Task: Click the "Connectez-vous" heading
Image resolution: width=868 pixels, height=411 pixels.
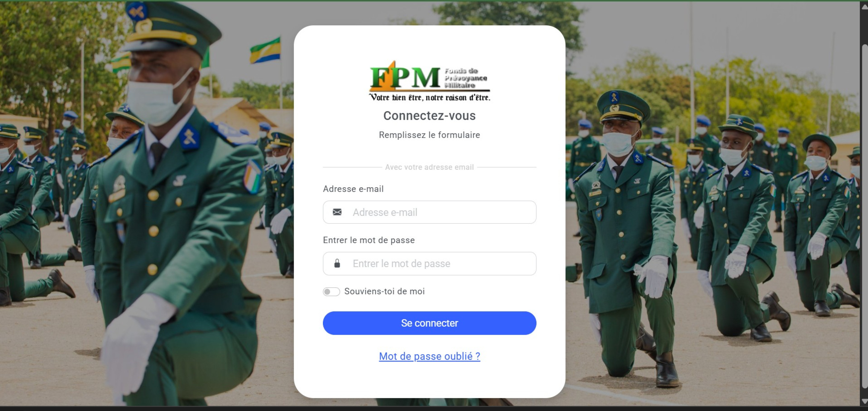Action: 430,115
